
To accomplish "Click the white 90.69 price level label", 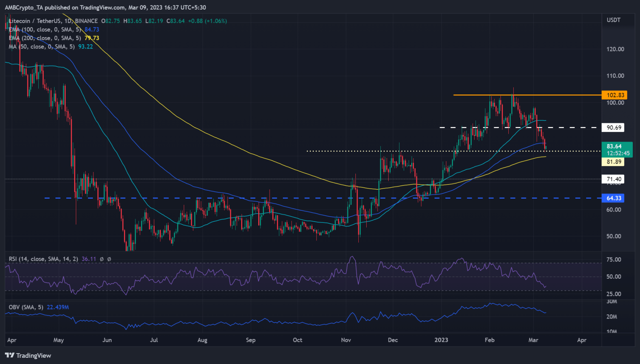I will [x=612, y=127].
